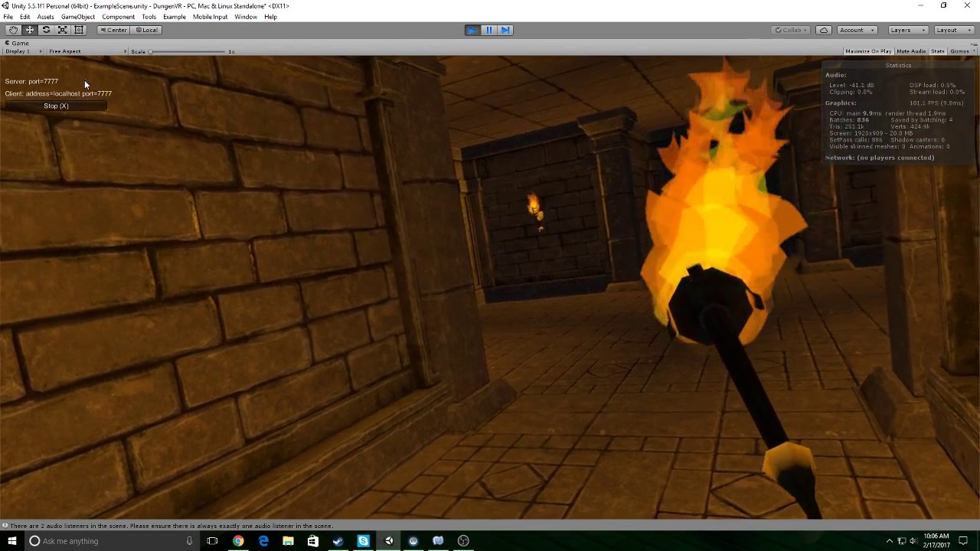Open the Action Center notifications icon
Screen dimensions: 980x551
(963, 541)
